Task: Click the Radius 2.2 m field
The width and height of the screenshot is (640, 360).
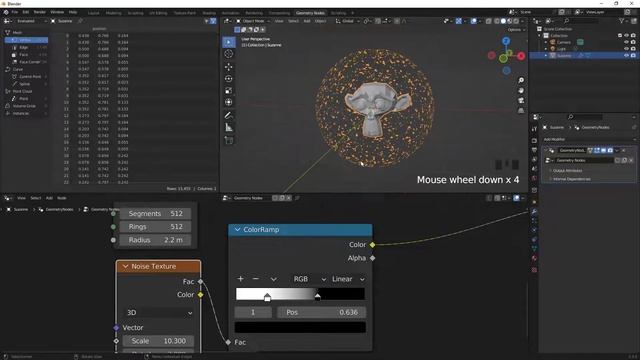Action: point(155,240)
